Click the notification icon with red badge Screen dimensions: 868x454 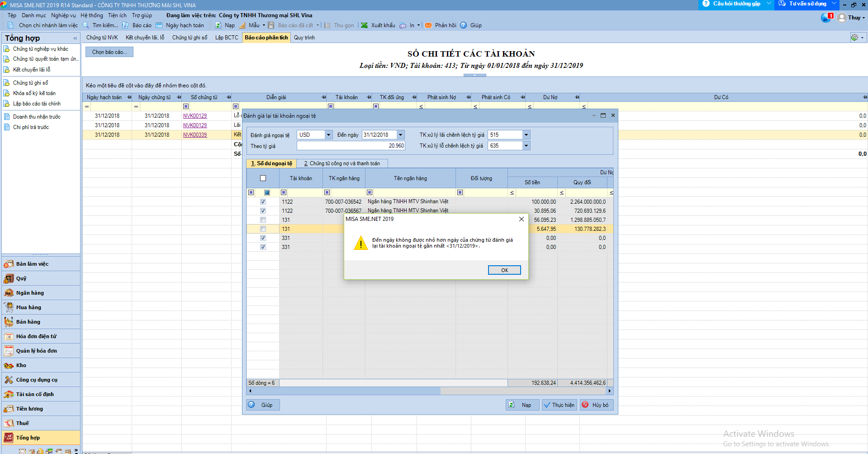coord(827,18)
